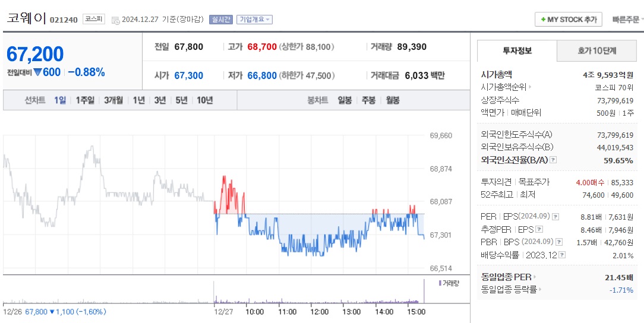Click the 상장주식수 value 73,799,619
644x323 pixels.
click(615, 100)
